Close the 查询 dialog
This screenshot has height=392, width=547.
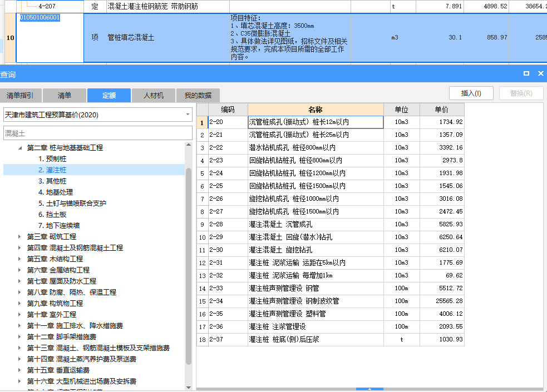click(x=541, y=73)
